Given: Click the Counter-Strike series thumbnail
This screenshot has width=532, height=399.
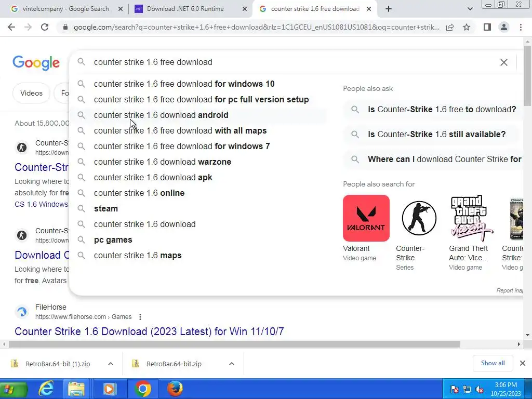Looking at the screenshot, I should coord(419,218).
